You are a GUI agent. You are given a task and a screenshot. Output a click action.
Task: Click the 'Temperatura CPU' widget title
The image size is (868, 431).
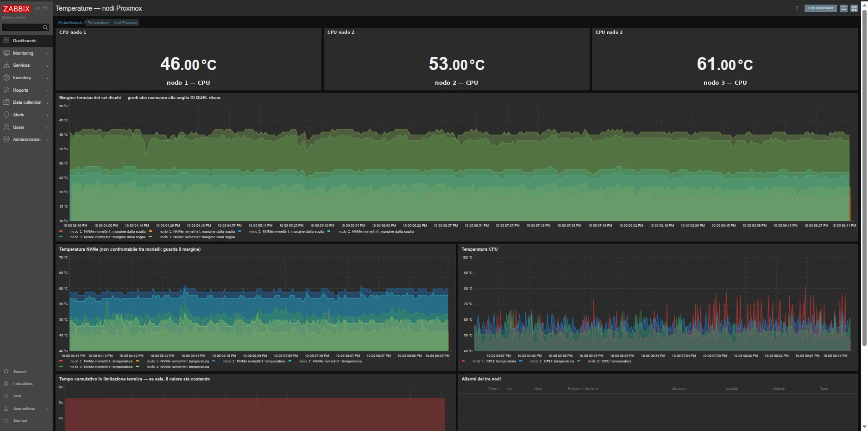[x=479, y=249]
